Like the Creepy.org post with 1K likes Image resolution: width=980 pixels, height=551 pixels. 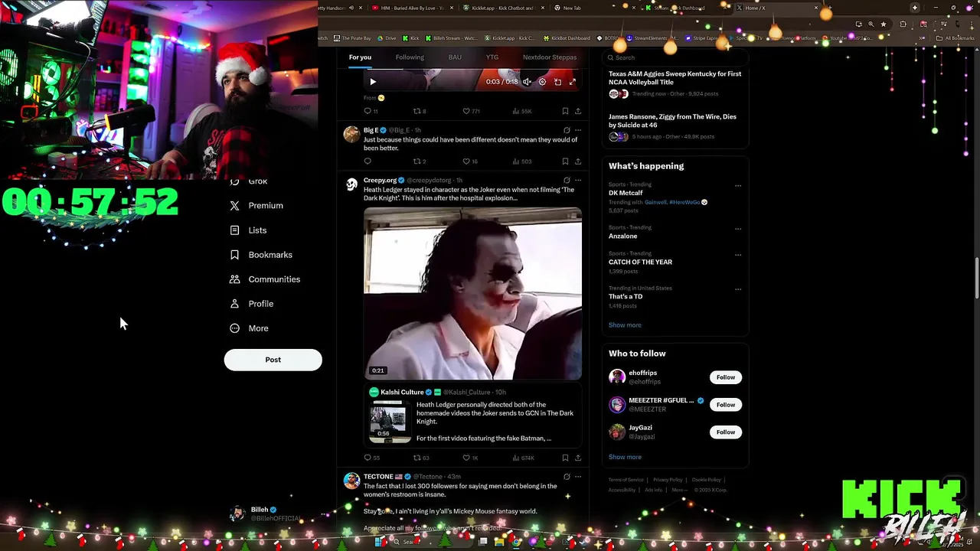470,458
